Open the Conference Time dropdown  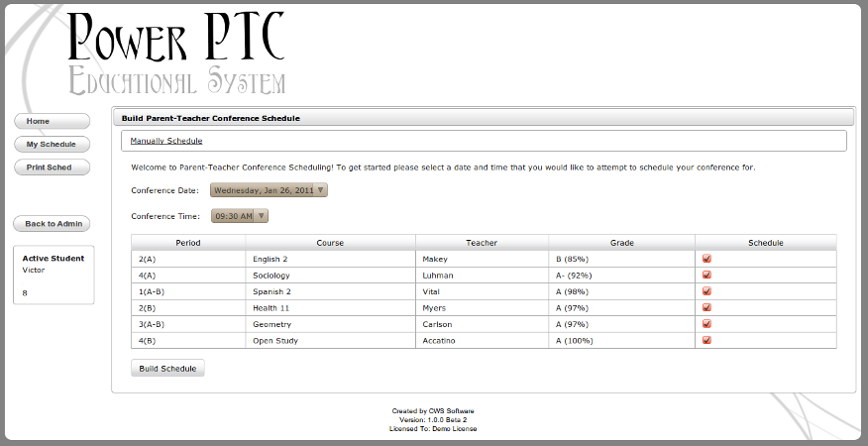[x=240, y=215]
